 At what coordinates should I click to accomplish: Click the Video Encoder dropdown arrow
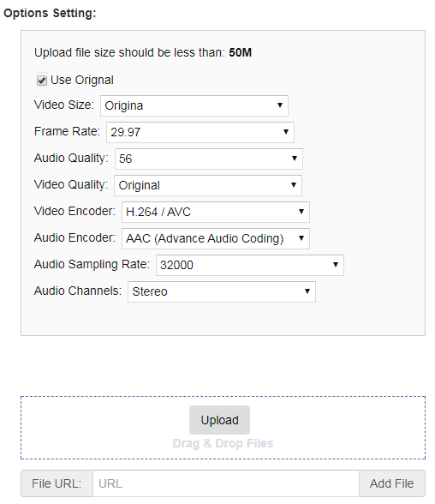point(301,211)
